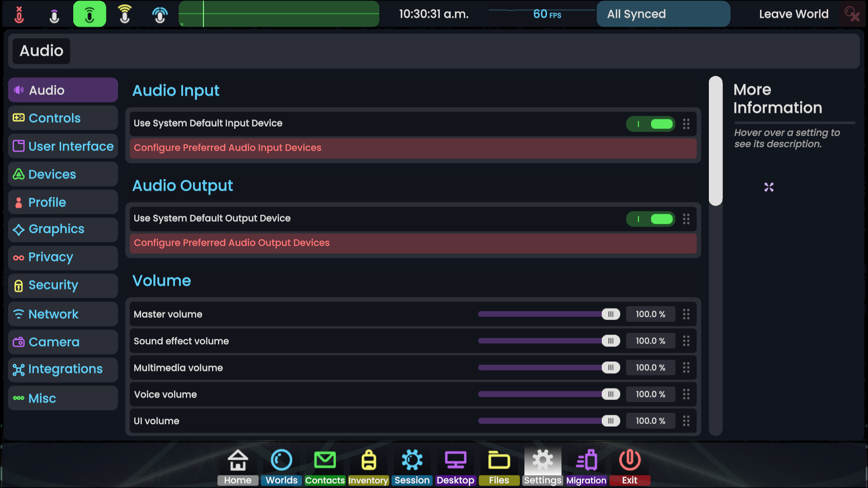Switch voice mode to Whisper

[x=55, y=14]
